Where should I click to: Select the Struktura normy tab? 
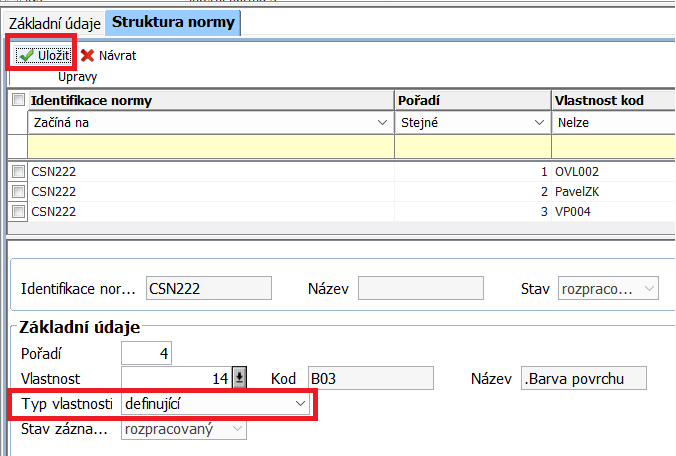172,21
